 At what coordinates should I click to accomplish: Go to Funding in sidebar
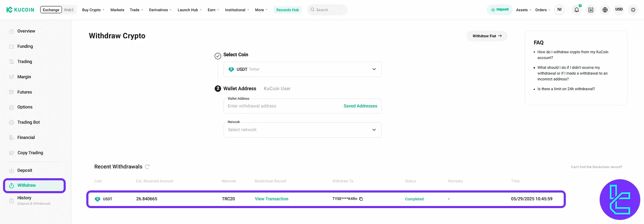coord(25,46)
